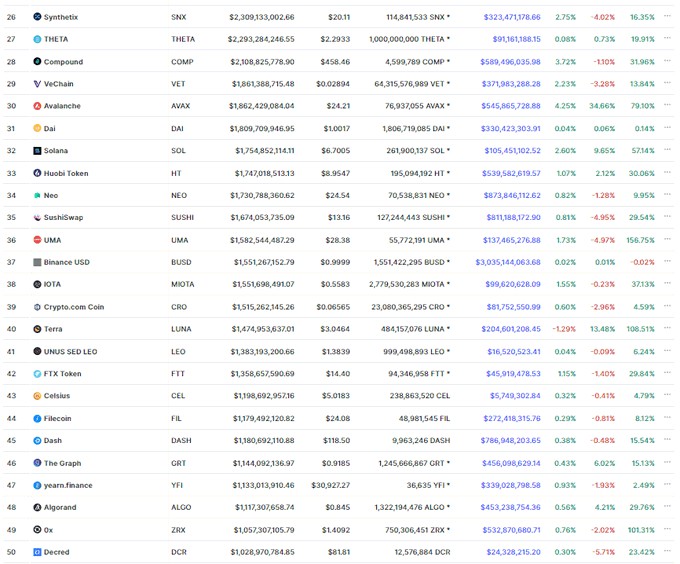
Task: Open more options for Solana row
Action: [x=667, y=150]
